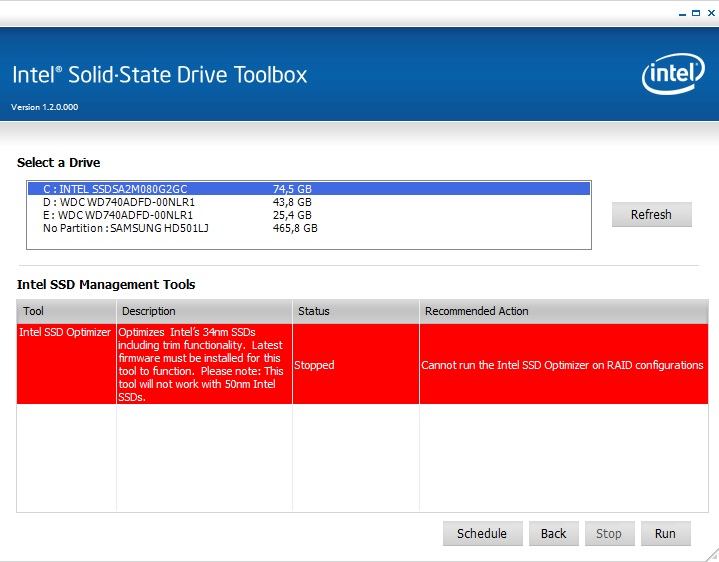Click the Recommended Action column header

(x=564, y=311)
